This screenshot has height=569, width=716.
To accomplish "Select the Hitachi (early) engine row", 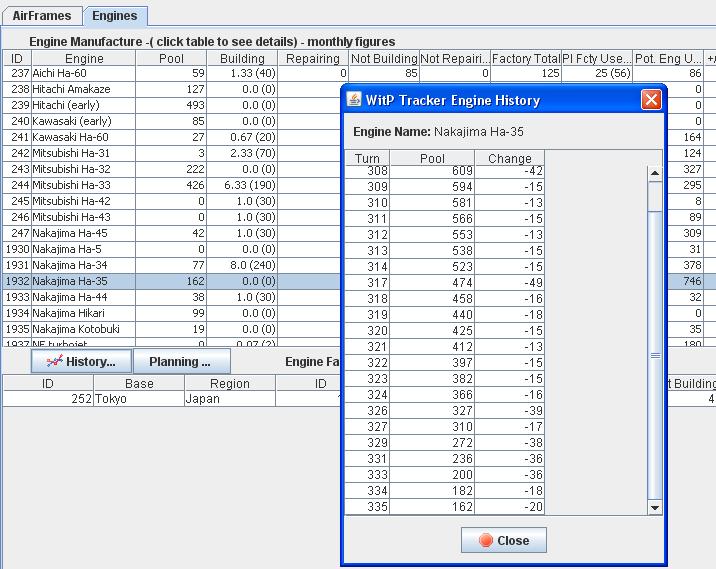I will (172, 105).
